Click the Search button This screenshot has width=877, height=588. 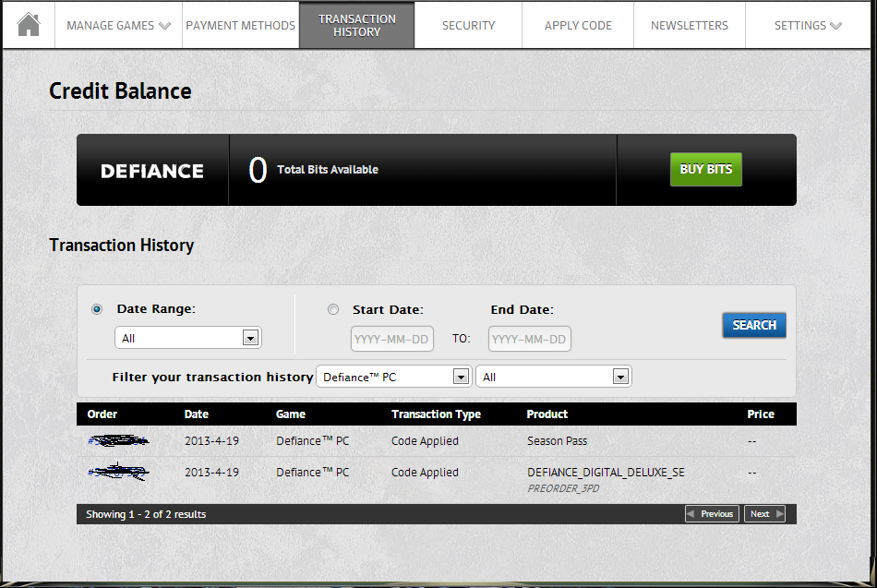coord(754,325)
